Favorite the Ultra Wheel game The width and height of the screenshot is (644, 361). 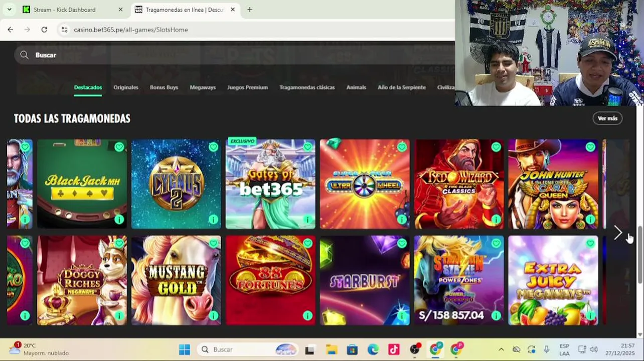coord(402,147)
